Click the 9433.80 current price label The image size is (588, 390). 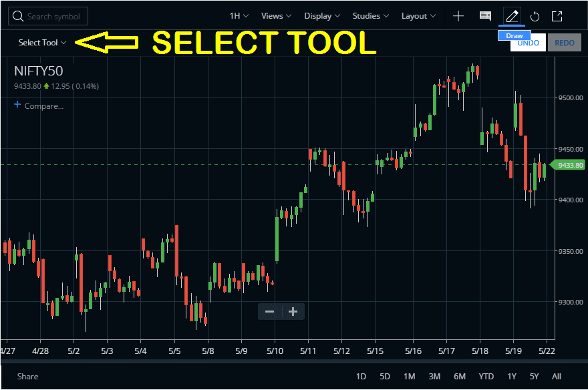(x=568, y=165)
